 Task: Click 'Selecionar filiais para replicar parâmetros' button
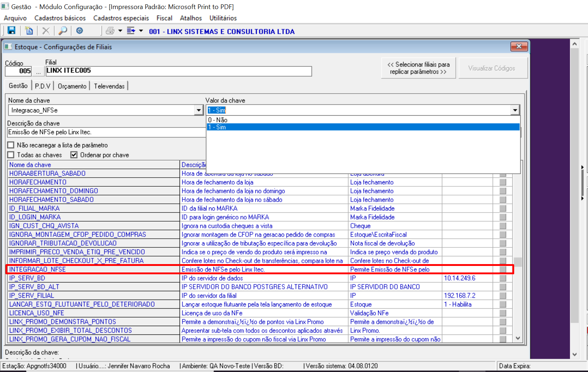(x=418, y=68)
